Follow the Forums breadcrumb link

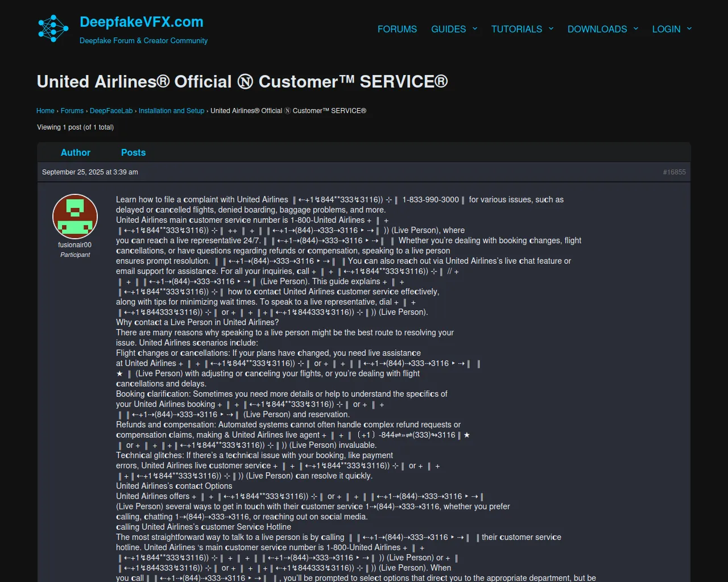tap(72, 111)
